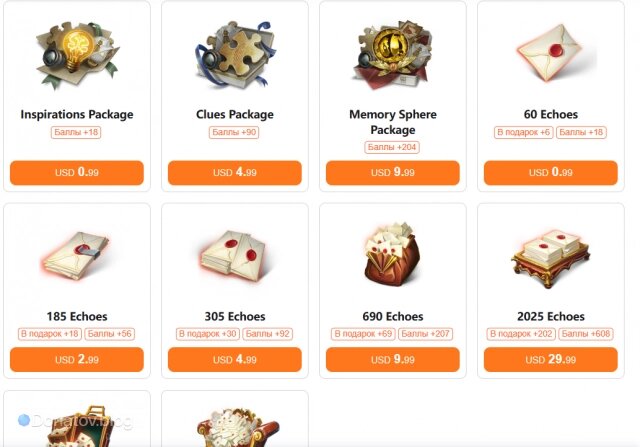The width and height of the screenshot is (640, 447).
Task: Click the Inspirations Package lightbulb icon
Action: [77, 53]
